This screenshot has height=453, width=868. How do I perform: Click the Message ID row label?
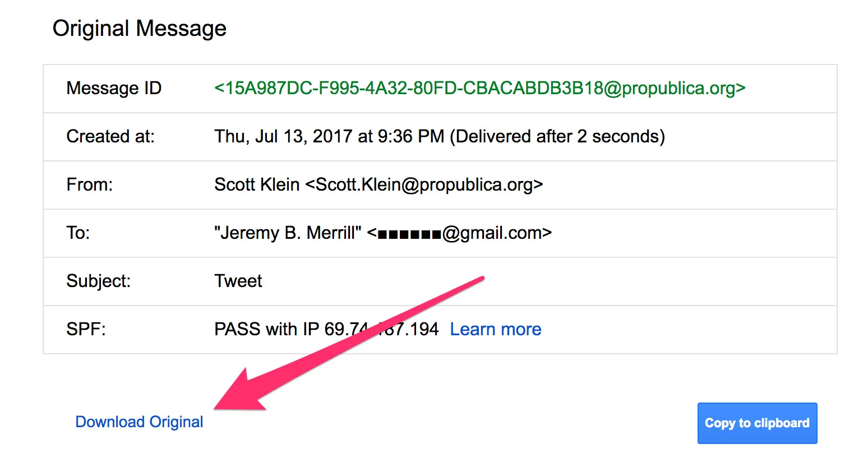tap(114, 88)
